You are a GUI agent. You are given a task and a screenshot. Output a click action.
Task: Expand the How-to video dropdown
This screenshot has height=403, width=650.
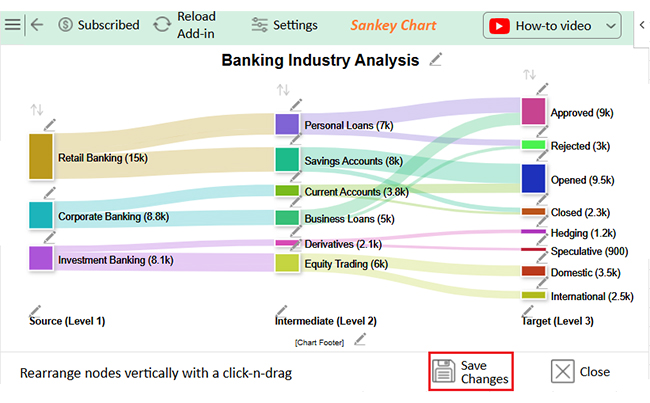pyautogui.click(x=612, y=26)
